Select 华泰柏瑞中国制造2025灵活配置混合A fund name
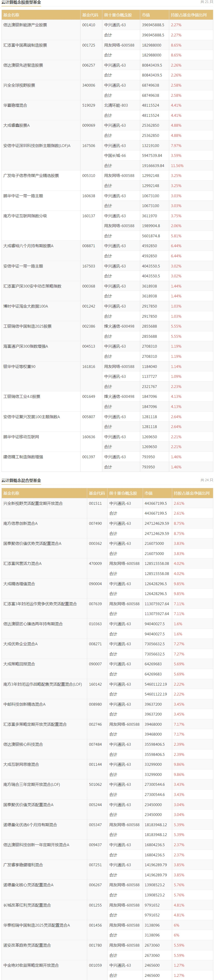Viewport: 214px width, 980px height. [x=37, y=925]
